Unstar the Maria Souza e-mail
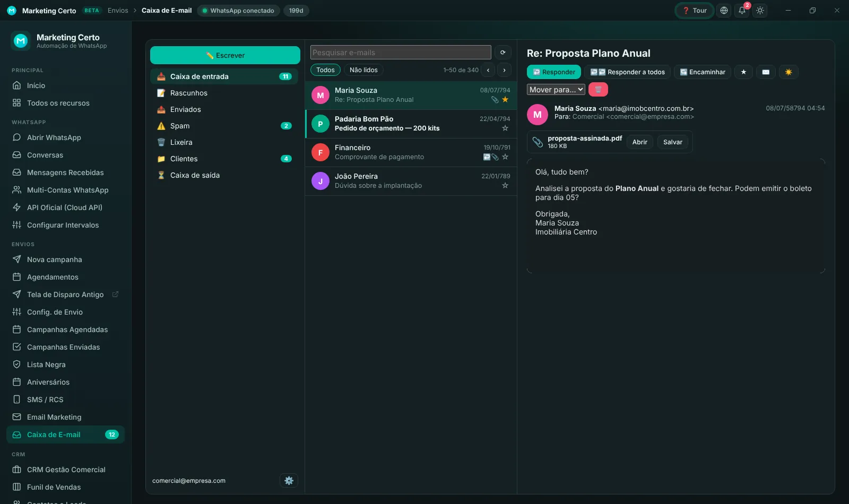The width and height of the screenshot is (849, 504). click(x=505, y=100)
